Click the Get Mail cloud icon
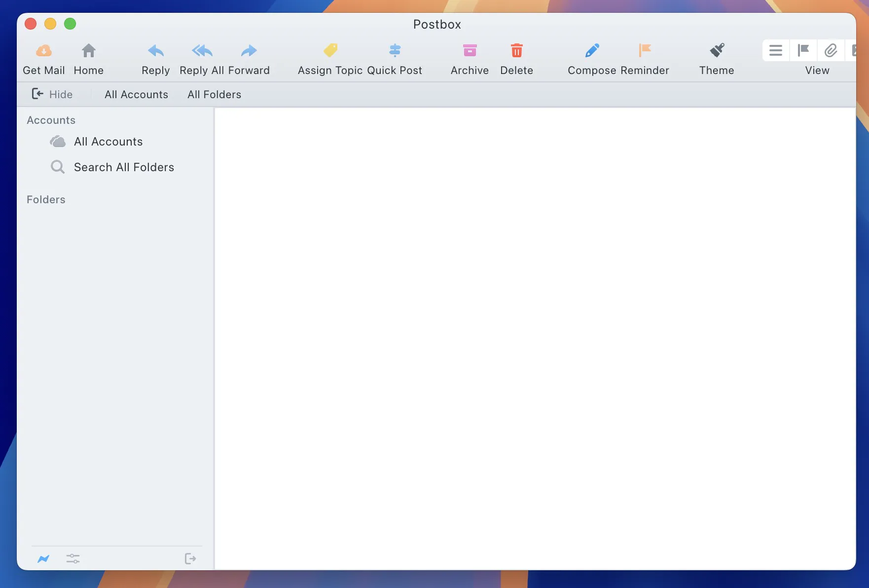 point(44,50)
